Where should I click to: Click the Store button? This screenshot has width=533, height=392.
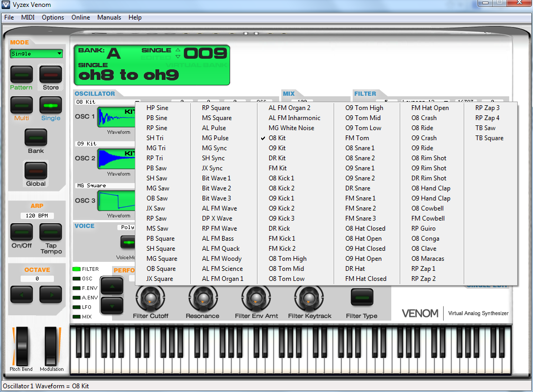point(51,75)
